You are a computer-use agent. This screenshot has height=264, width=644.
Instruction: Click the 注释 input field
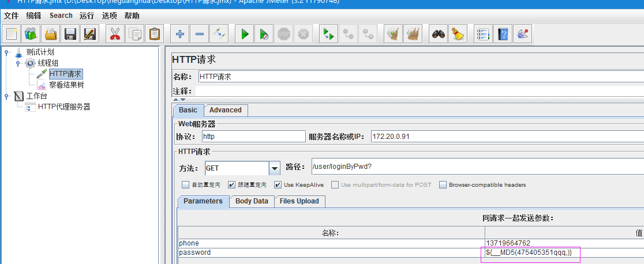(420, 90)
